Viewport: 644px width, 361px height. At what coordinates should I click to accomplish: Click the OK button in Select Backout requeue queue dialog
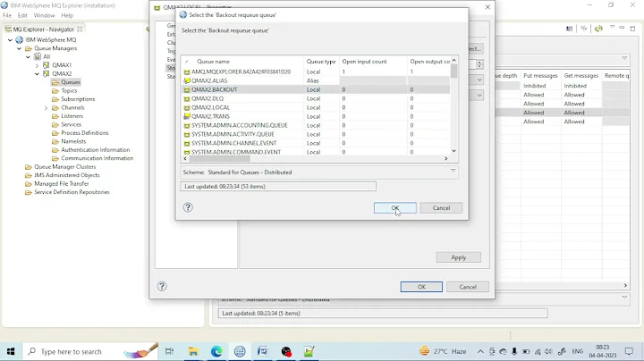point(394,208)
